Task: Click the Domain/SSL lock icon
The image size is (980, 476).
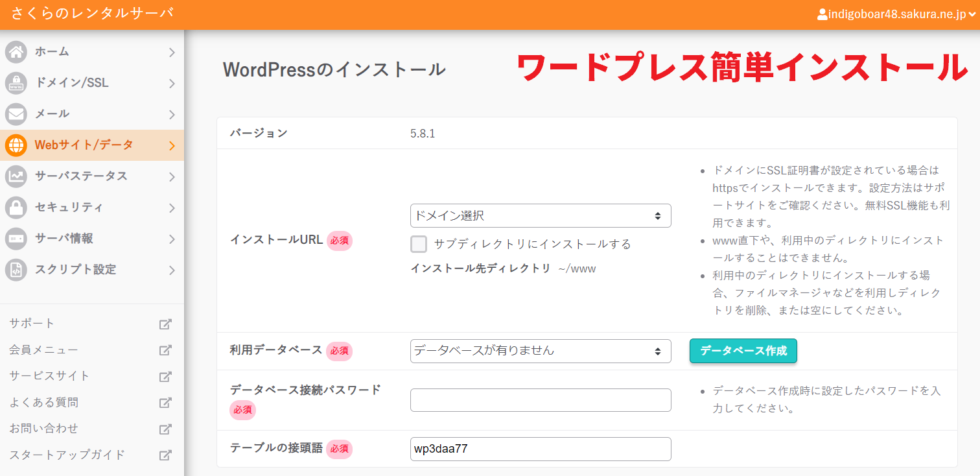Action: 16,83
